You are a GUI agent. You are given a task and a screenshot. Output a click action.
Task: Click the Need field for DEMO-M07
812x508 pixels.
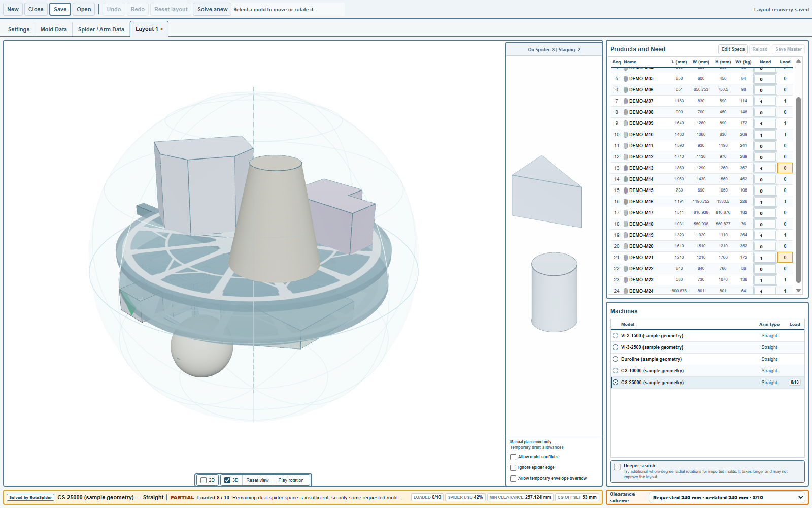(765, 101)
